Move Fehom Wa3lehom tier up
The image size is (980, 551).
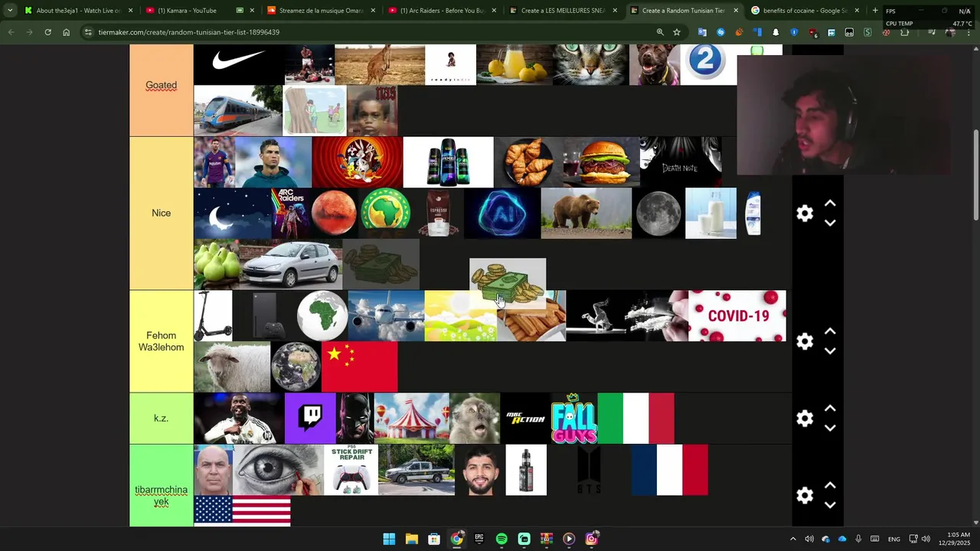pos(830,331)
